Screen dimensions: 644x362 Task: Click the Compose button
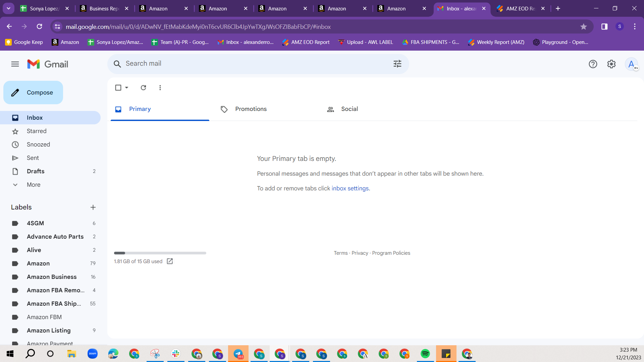[x=33, y=93]
